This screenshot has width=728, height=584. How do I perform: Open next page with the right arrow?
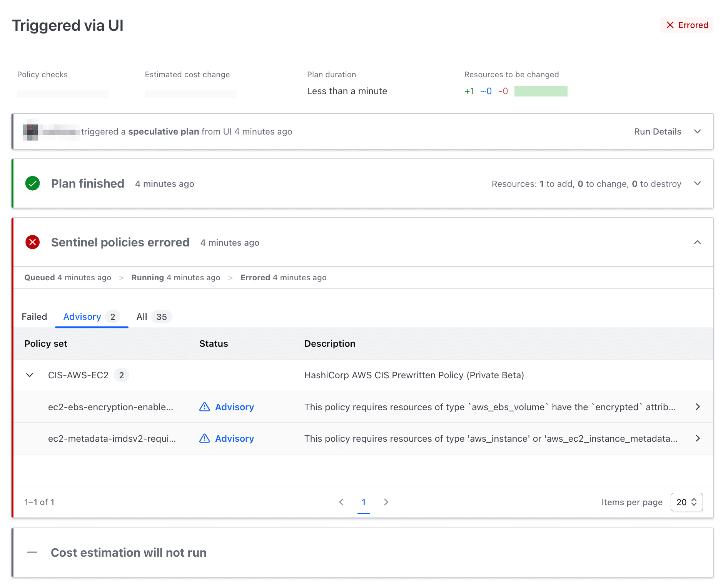386,502
